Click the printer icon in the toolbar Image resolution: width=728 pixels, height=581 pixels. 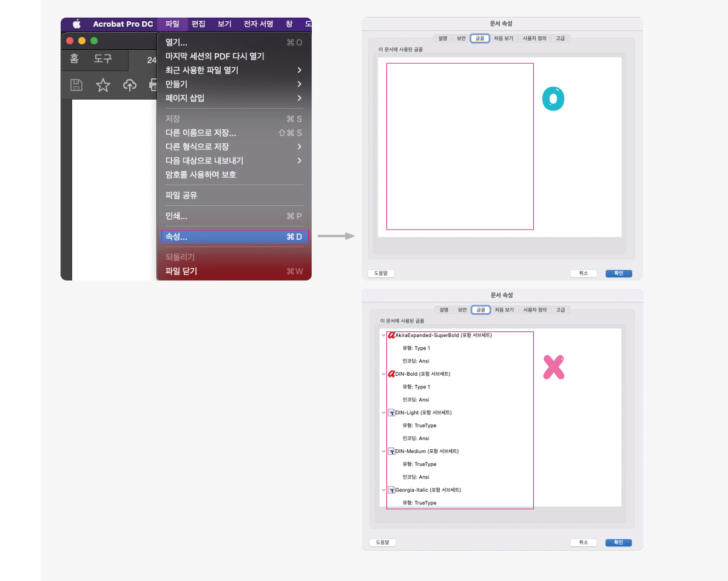pyautogui.click(x=153, y=85)
